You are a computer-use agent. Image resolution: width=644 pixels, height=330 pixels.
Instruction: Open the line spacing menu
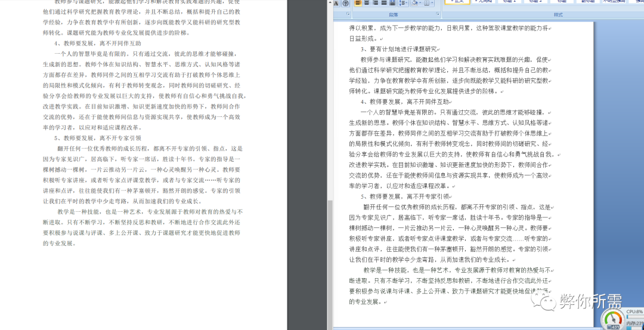[x=403, y=3]
